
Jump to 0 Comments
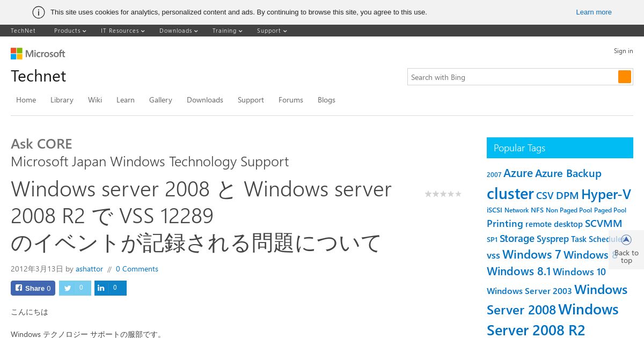click(x=137, y=269)
